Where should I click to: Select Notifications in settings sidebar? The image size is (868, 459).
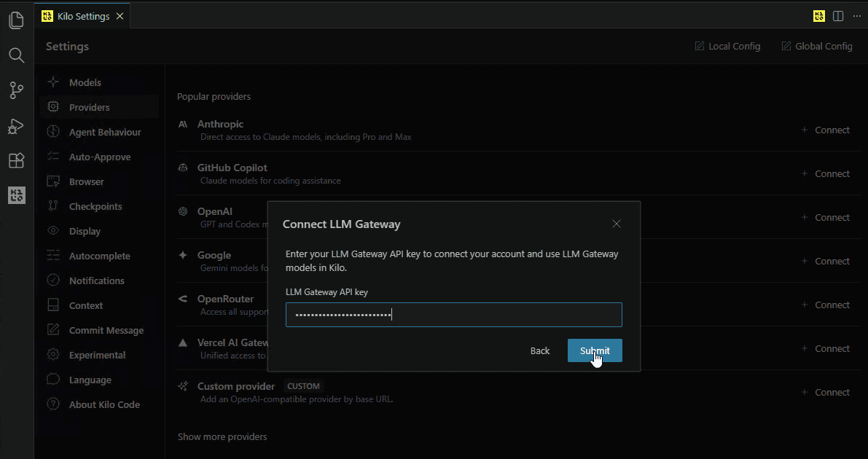point(99,280)
